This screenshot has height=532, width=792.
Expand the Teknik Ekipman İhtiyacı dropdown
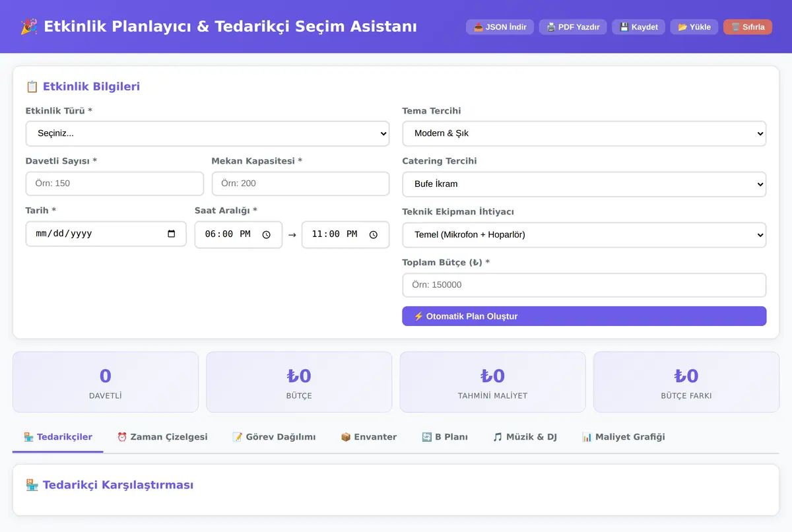(584, 235)
